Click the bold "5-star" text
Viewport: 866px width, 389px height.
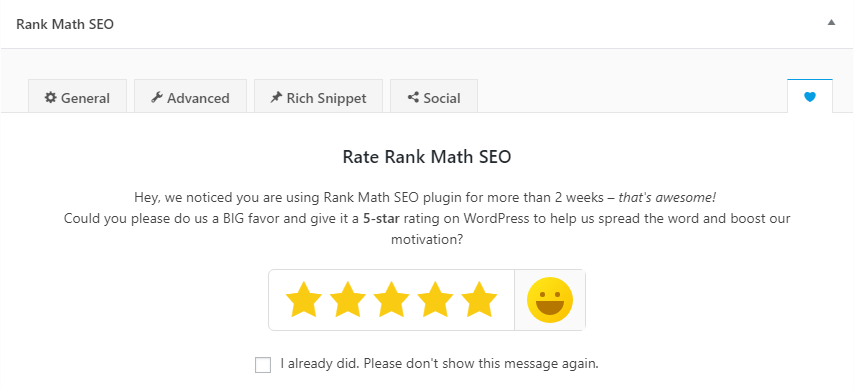click(381, 218)
